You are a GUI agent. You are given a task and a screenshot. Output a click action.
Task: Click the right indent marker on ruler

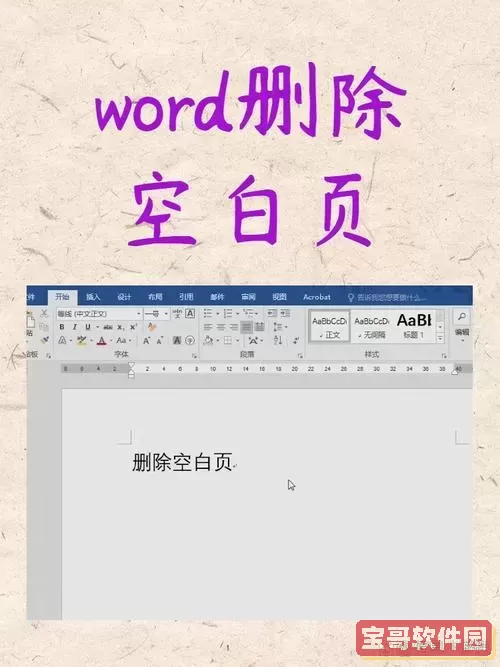pos(456,371)
